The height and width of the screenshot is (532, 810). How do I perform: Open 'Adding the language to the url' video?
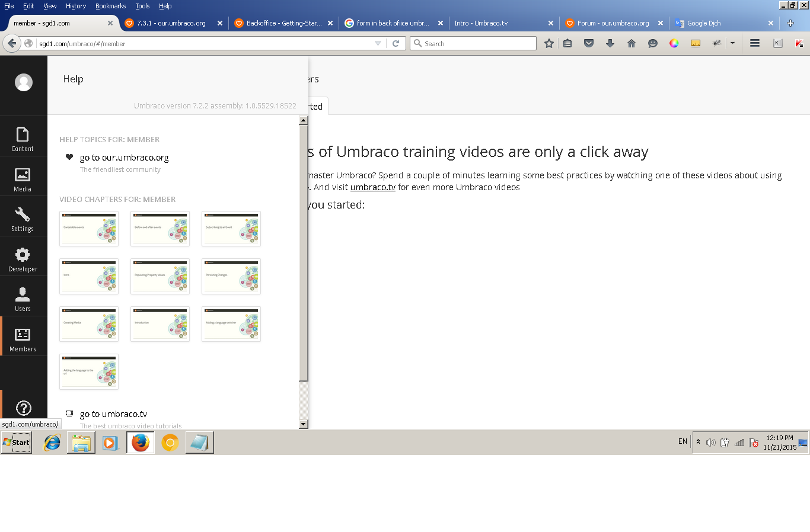point(89,371)
